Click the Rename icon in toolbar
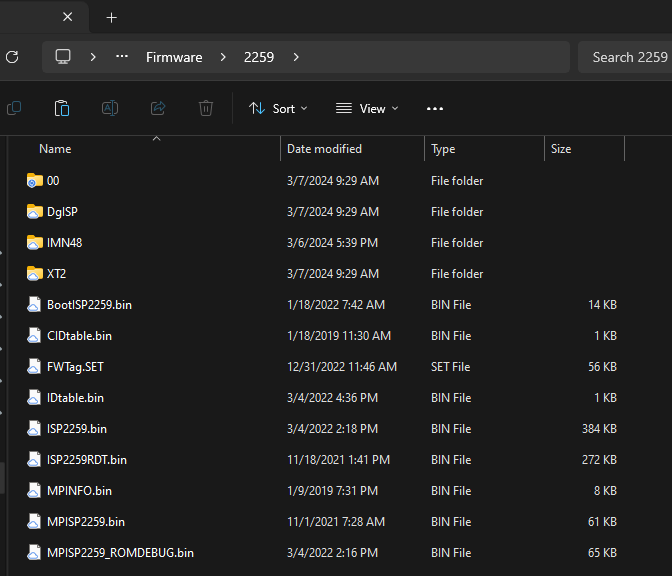This screenshot has height=576, width=672. (110, 108)
